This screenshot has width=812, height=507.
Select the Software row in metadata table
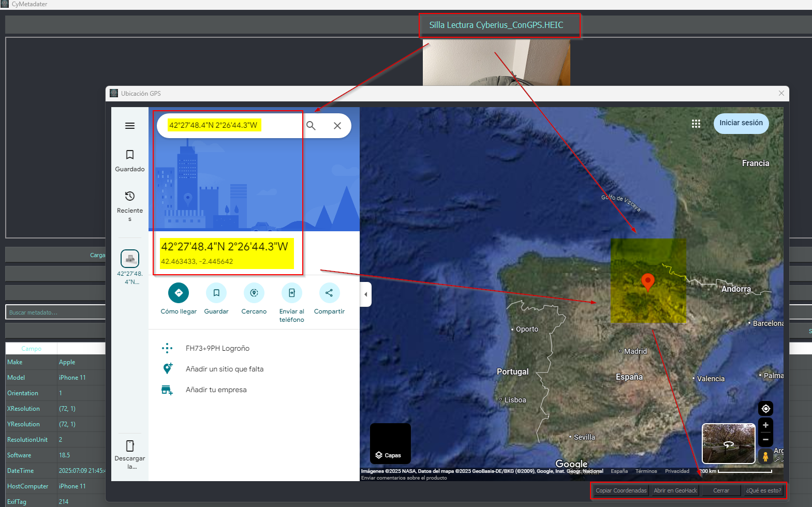55,455
